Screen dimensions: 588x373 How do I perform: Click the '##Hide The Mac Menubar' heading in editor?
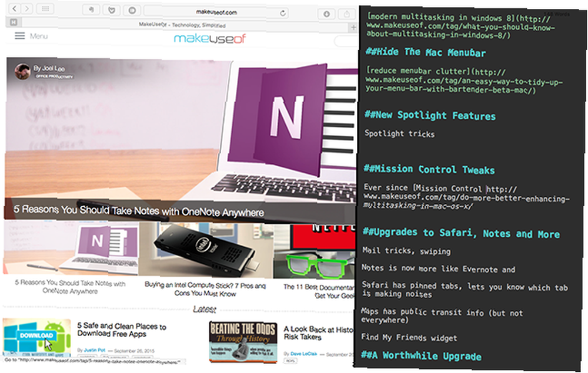tap(426, 52)
